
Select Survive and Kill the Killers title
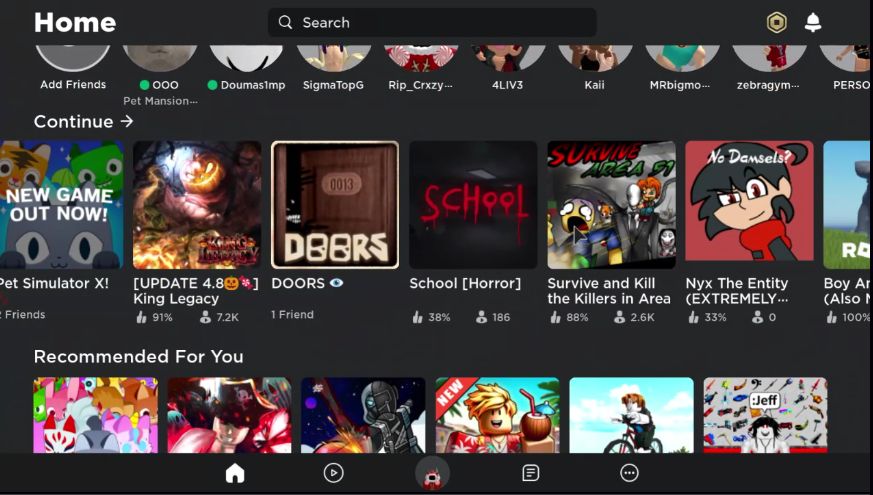tap(609, 291)
